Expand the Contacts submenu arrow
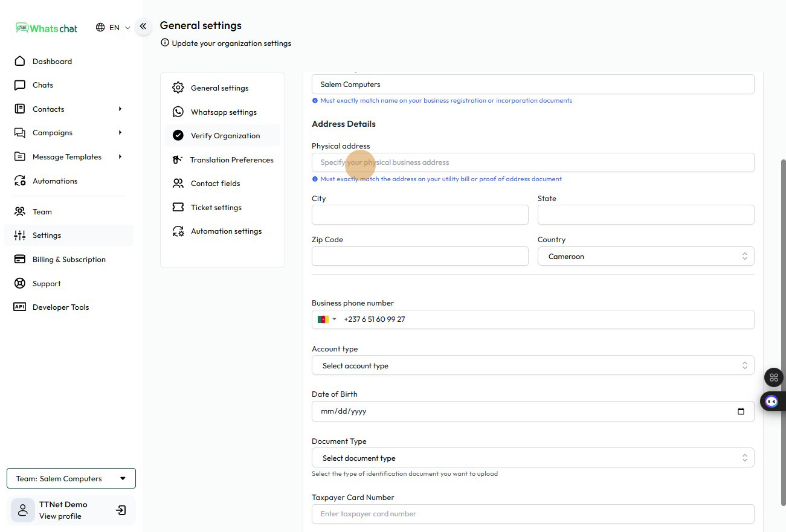 (120, 109)
